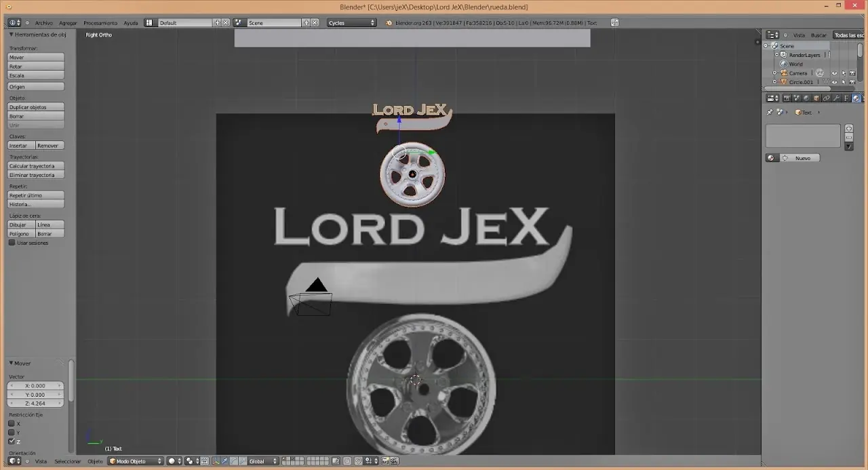
Task: Toggle Circle.001 selectability arrow in outliner
Action: (x=844, y=82)
